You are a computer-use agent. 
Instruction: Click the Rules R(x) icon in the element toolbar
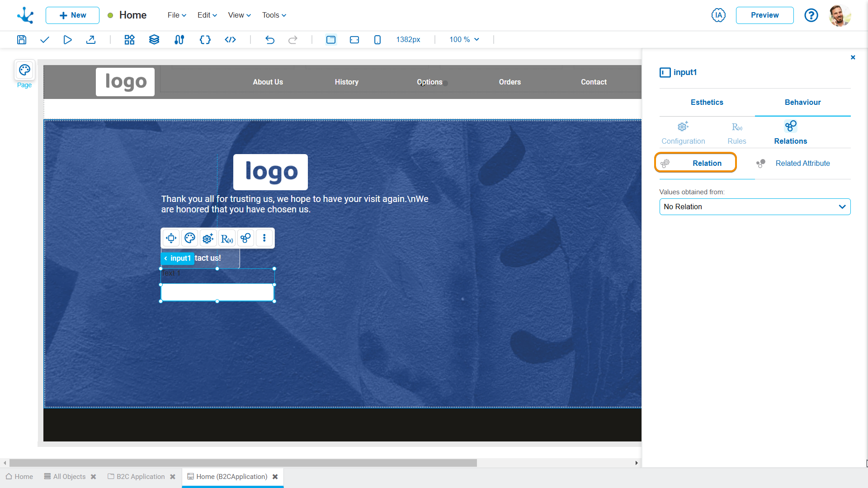(227, 238)
